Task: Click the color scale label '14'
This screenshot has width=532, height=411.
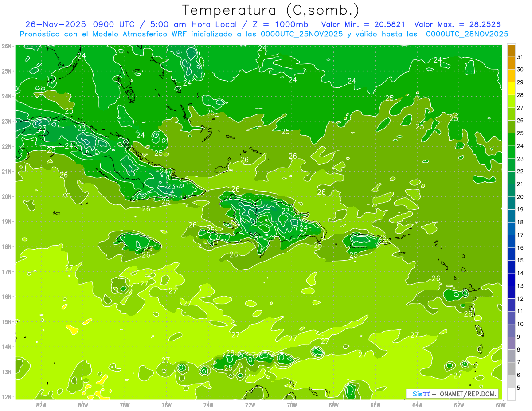Action: (x=520, y=274)
